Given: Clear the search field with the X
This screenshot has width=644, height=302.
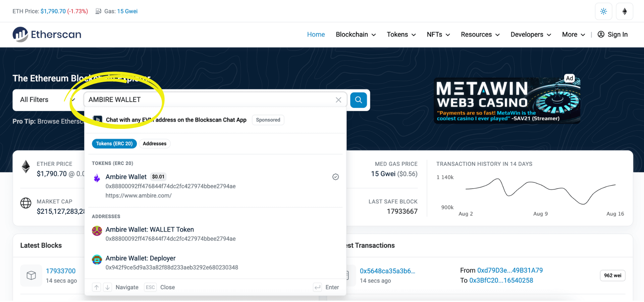Looking at the screenshot, I should (338, 100).
